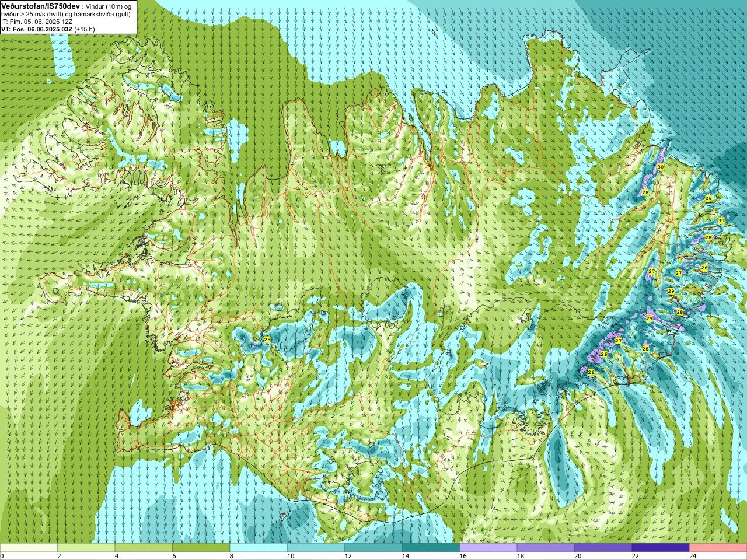This screenshot has height=560, width=747.
Task: Select the 20–22 m/s violet legend swatch
Action: coord(603,548)
